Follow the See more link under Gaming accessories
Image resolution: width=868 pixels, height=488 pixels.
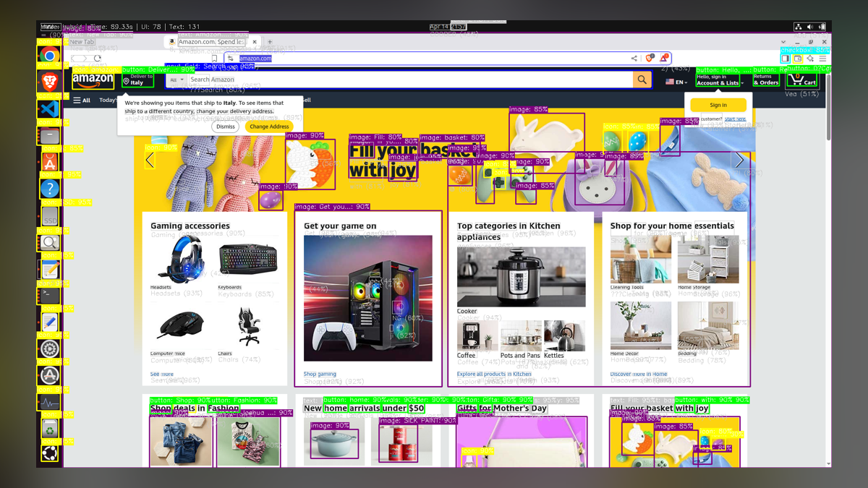[x=162, y=374]
